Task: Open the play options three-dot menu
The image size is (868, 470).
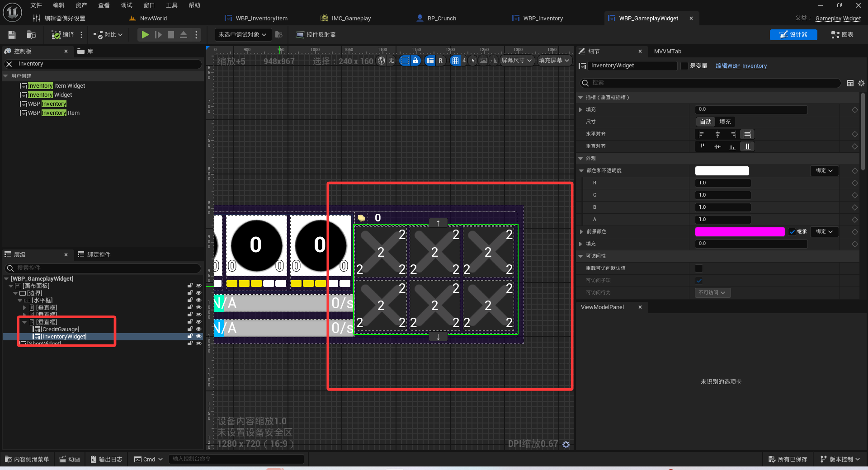Action: pyautogui.click(x=196, y=35)
